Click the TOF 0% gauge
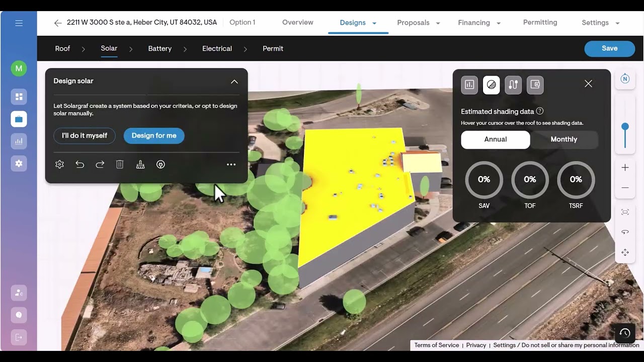Image resolution: width=644 pixels, height=362 pixels. click(530, 180)
